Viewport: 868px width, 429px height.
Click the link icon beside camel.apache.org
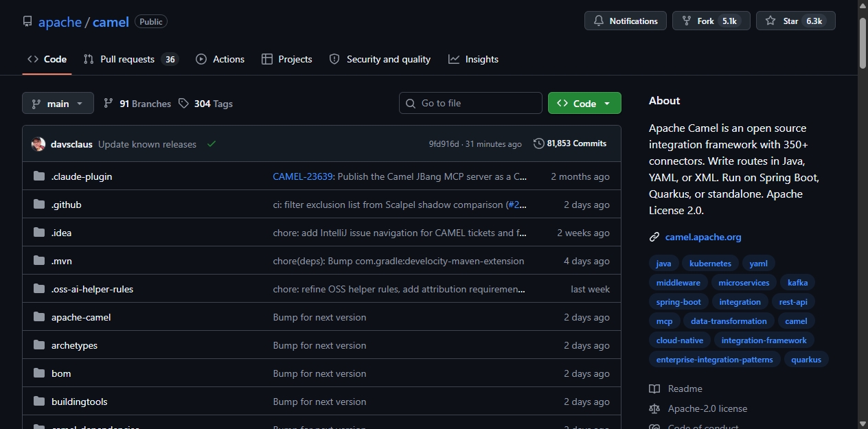point(654,237)
